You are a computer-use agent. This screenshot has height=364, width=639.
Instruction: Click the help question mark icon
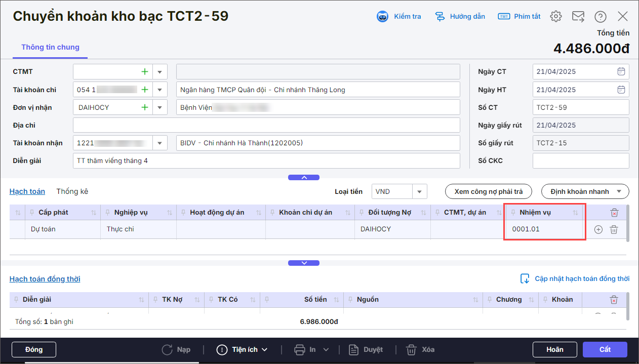601,16
